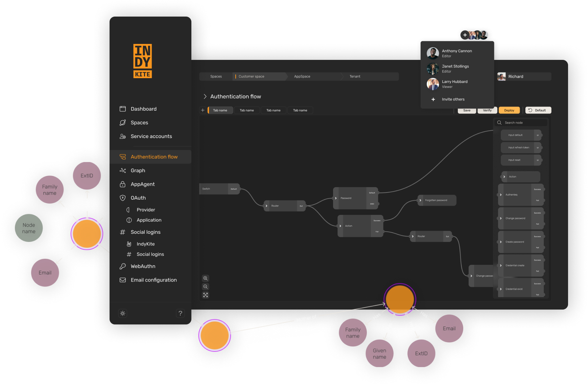Screen dimensions: 588x385
Task: Expand the Change password chevron in the node palette
Action: (501, 218)
